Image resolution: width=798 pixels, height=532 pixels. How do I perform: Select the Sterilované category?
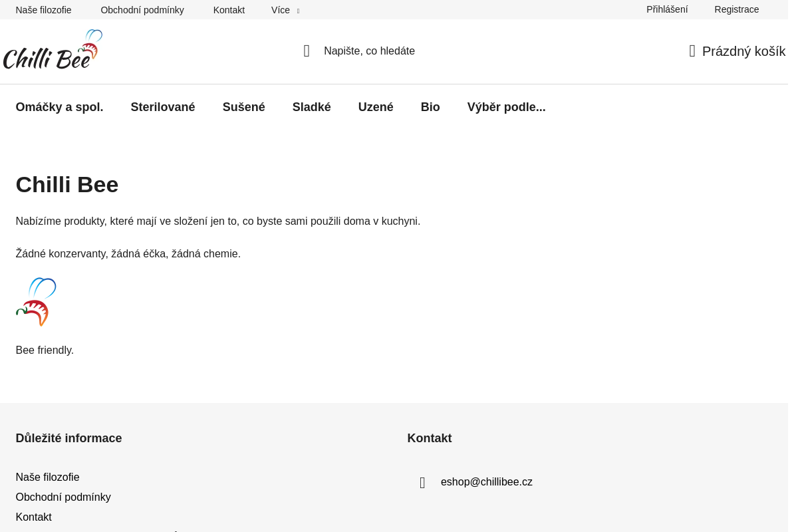click(163, 107)
